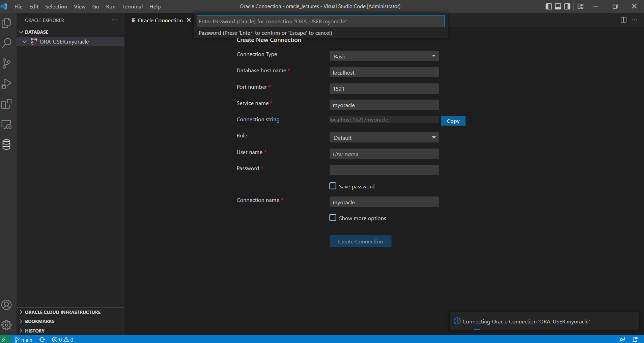This screenshot has height=343, width=644.
Task: Open the Go menu
Action: tap(96, 6)
